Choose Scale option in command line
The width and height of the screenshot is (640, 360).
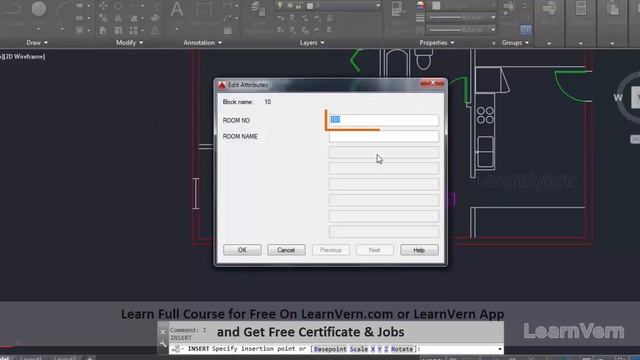tap(359, 349)
